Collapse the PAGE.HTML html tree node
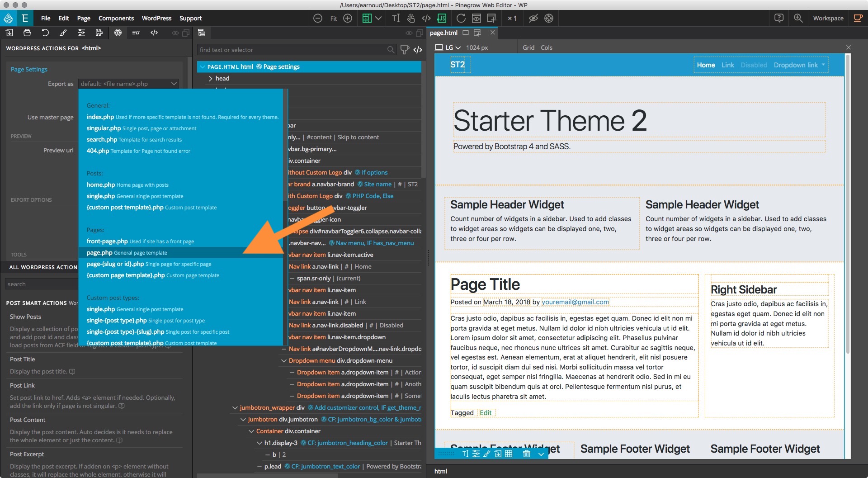 (203, 66)
